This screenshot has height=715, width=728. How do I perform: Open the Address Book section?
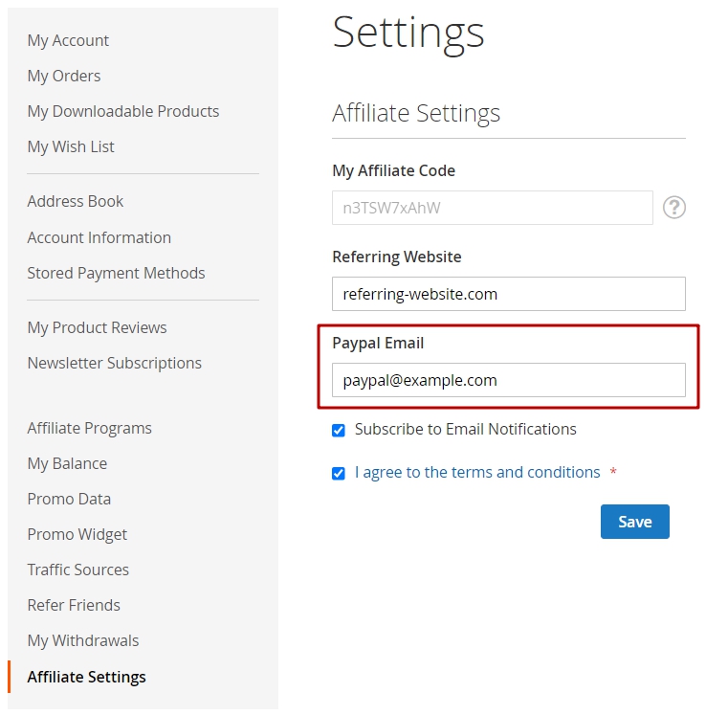[76, 201]
